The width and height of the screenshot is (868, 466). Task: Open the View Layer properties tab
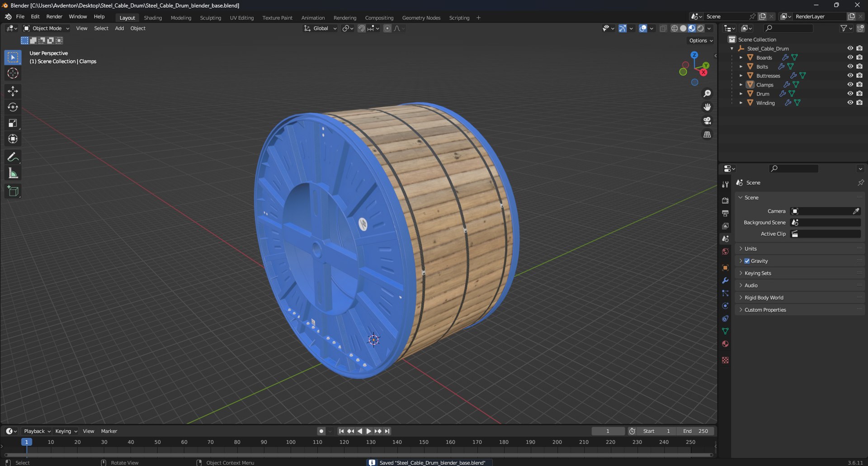pos(725,226)
